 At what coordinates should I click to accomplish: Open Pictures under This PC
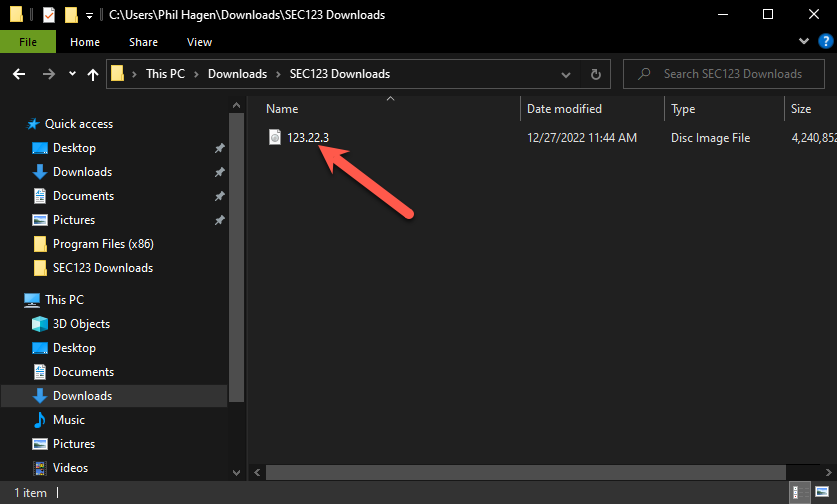[x=74, y=444]
